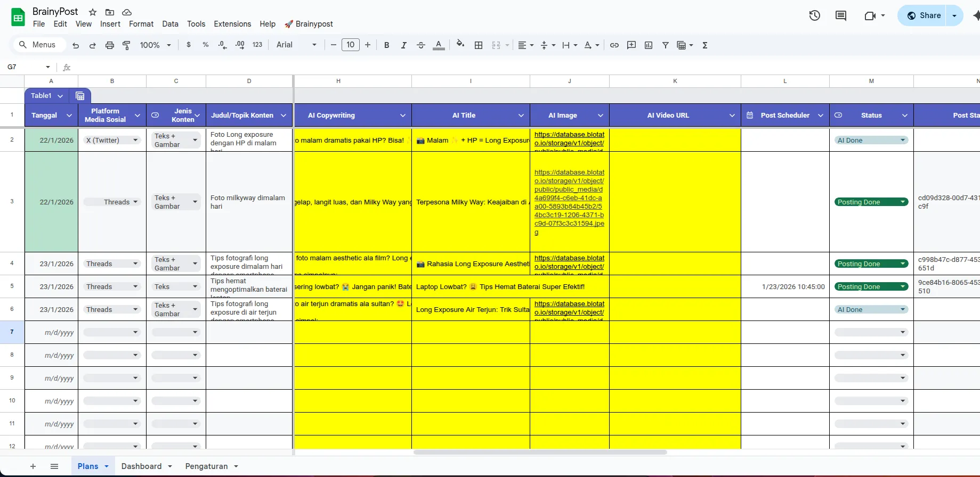Open the text rotation dropdown
980x477 pixels.
(x=592, y=45)
